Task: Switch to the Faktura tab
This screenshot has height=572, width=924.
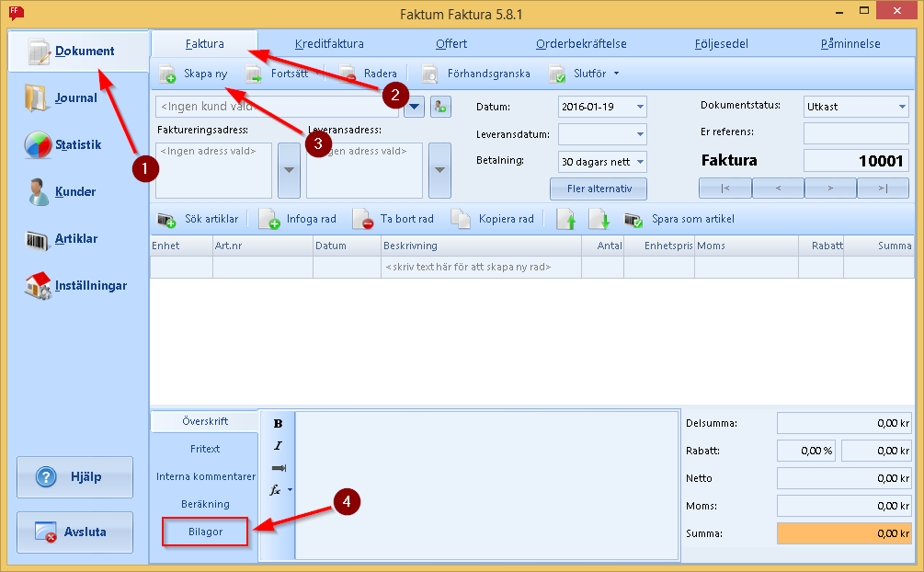Action: coord(204,43)
